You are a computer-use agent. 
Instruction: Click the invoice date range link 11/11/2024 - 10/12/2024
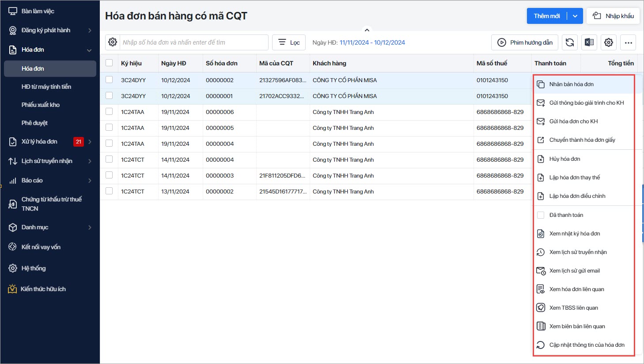click(x=372, y=42)
